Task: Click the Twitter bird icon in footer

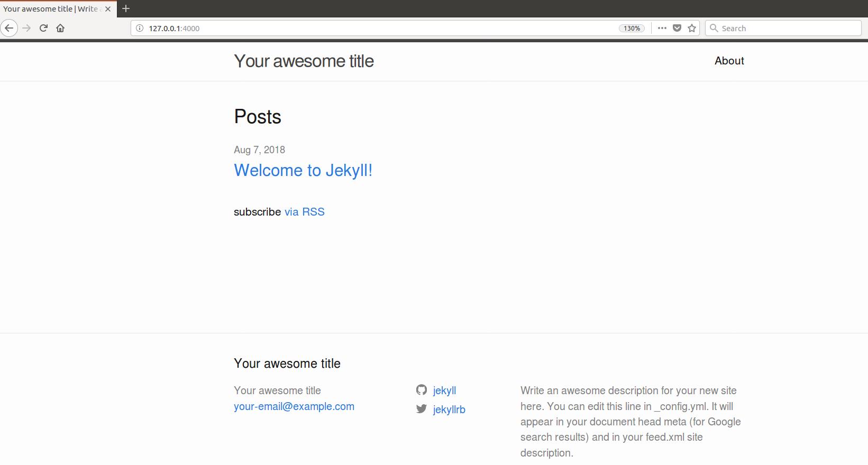Action: (421, 408)
